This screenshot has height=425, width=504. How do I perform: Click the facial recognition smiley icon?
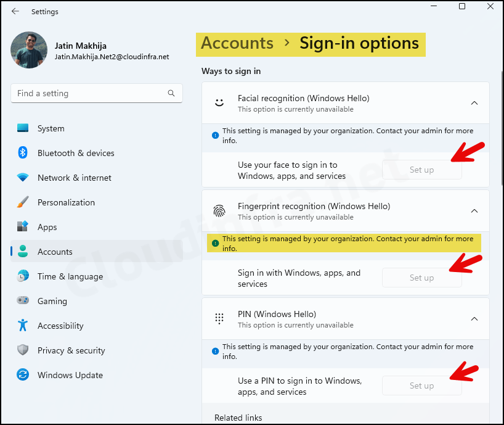[219, 102]
